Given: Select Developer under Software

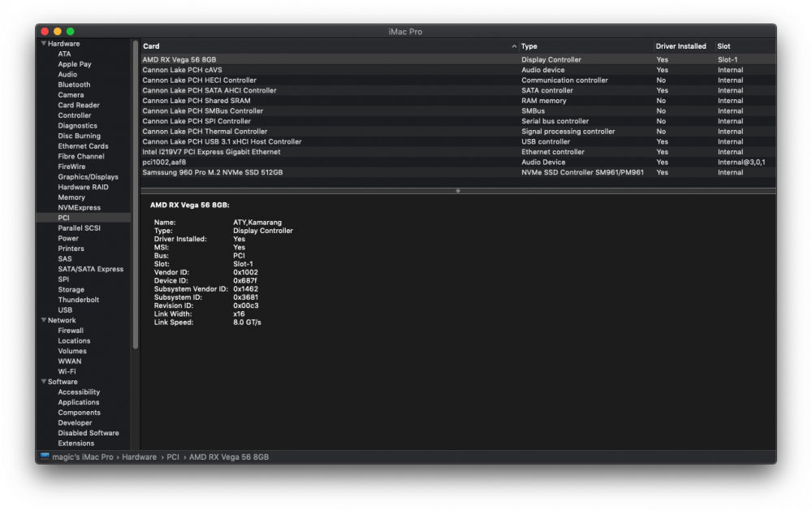Looking at the screenshot, I should (x=75, y=423).
